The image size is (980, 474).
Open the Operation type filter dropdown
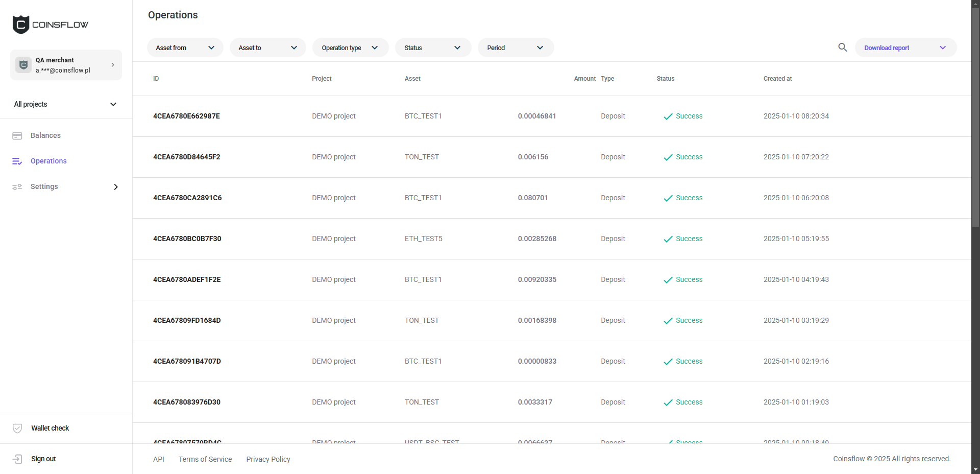(x=350, y=48)
